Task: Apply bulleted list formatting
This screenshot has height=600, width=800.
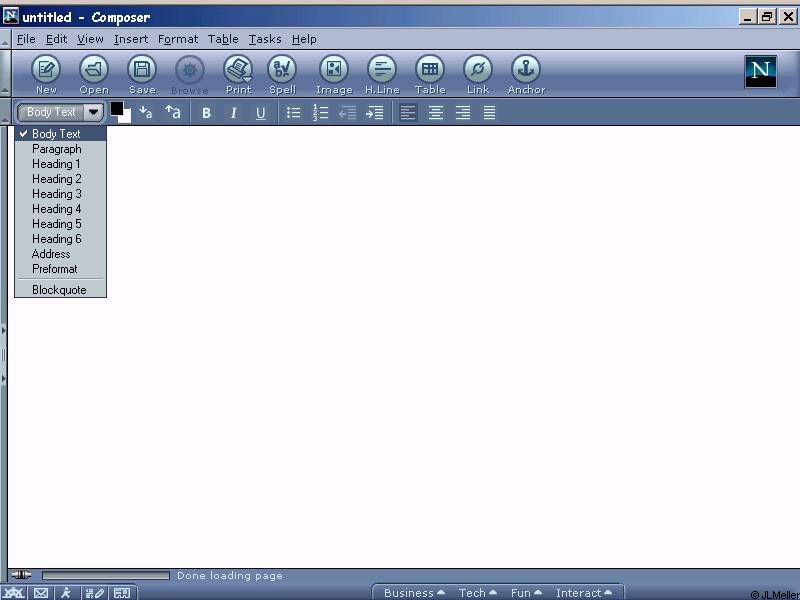Action: (x=293, y=113)
